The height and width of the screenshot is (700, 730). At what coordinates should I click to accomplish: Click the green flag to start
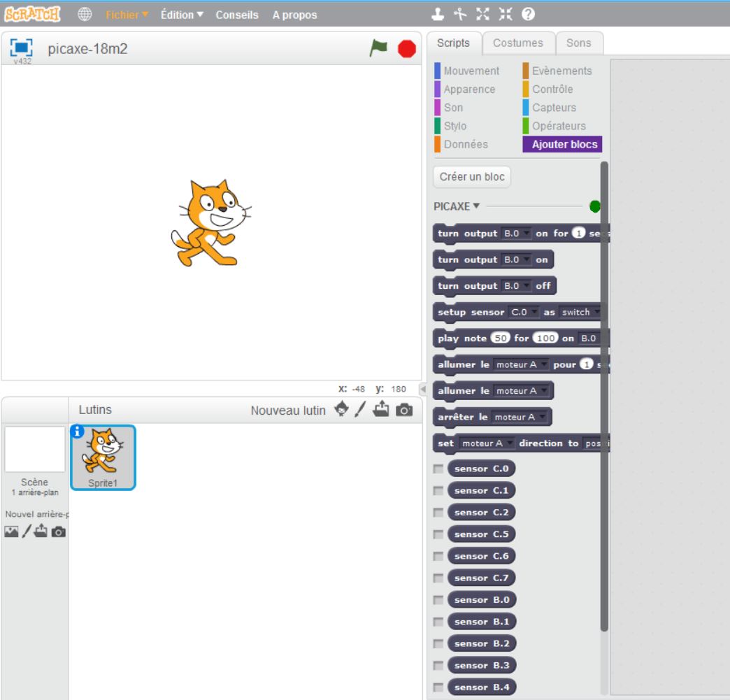point(378,48)
